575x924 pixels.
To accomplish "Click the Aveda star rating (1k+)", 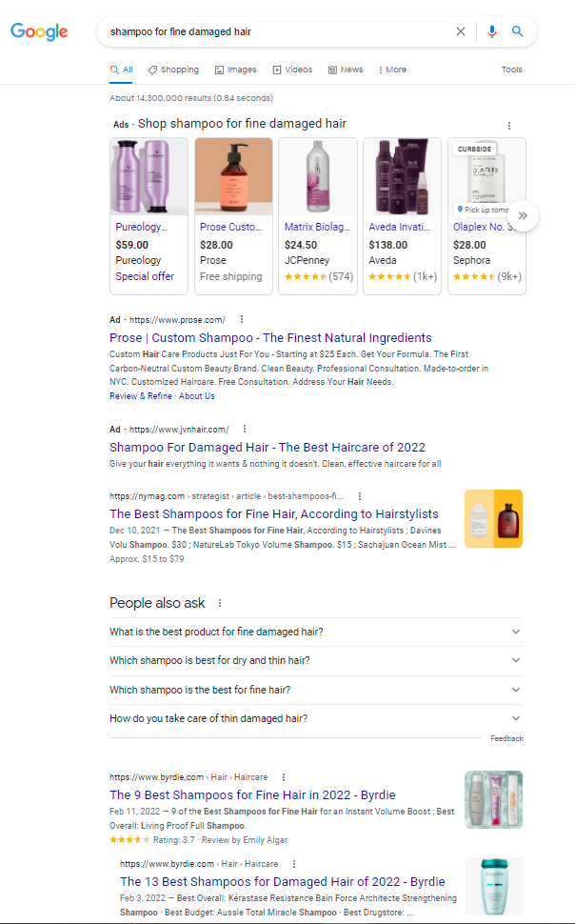I will pyautogui.click(x=403, y=276).
